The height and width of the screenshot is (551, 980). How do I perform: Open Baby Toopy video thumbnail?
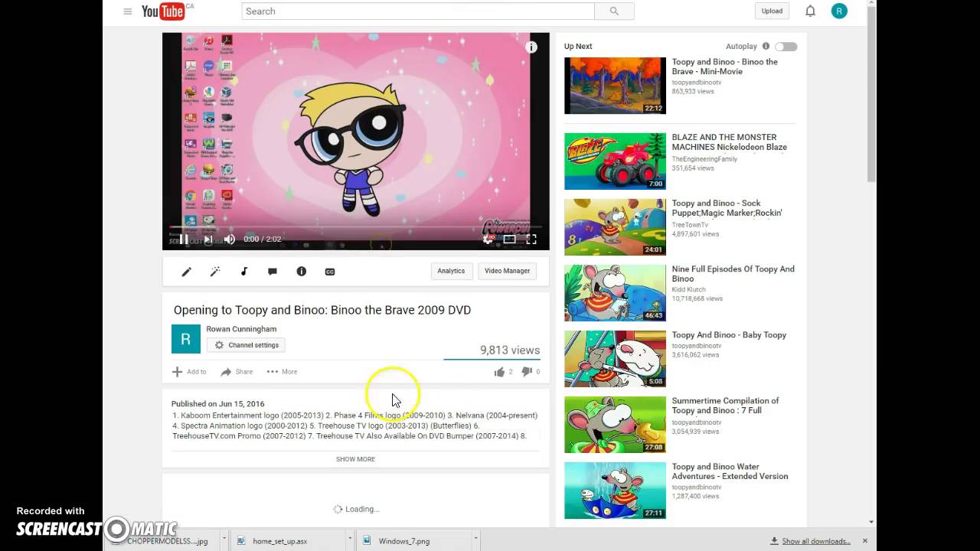pyautogui.click(x=615, y=359)
